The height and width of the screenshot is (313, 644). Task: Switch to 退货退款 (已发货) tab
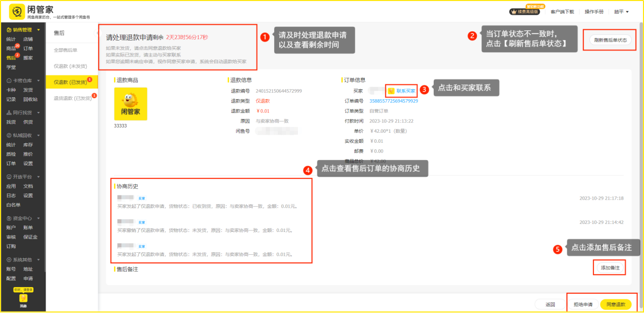(71, 98)
